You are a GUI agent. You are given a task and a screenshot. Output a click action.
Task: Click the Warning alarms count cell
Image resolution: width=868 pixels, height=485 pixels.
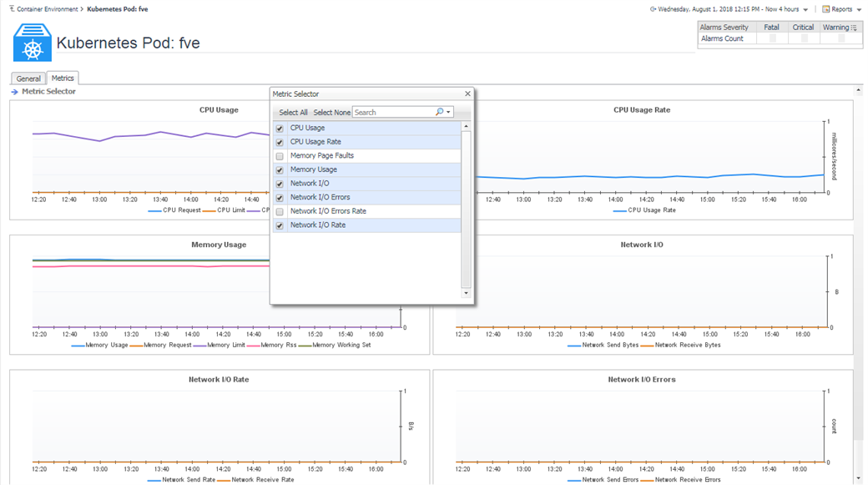840,38
